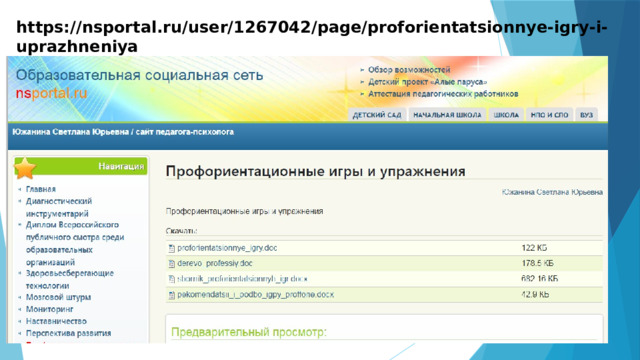Click author name Южанина Светлана Юрьевна under the title
640x360 pixels.
pos(552,192)
